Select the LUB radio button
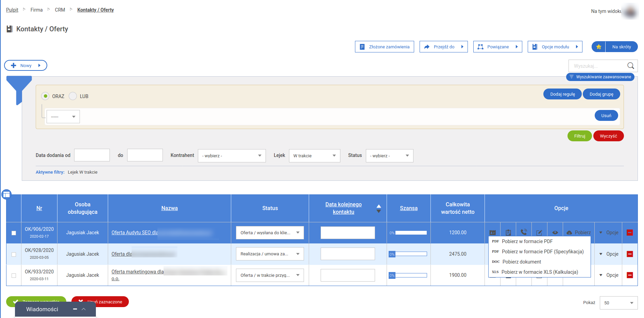 pos(73,96)
